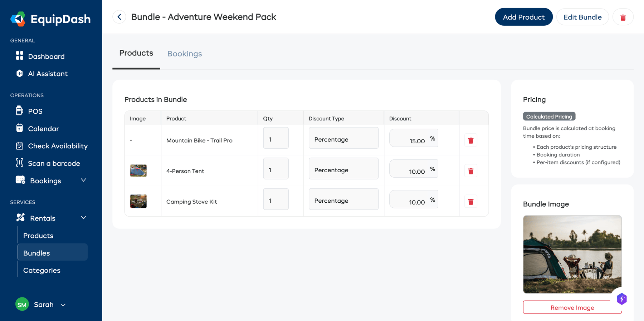This screenshot has height=321, width=644.
Task: Delete the 4-Person Tent row
Action: pyautogui.click(x=470, y=171)
